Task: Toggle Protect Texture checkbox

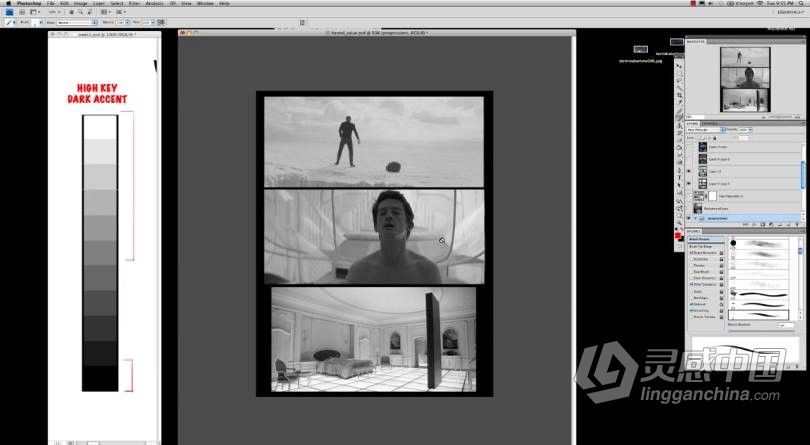Action: click(691, 317)
